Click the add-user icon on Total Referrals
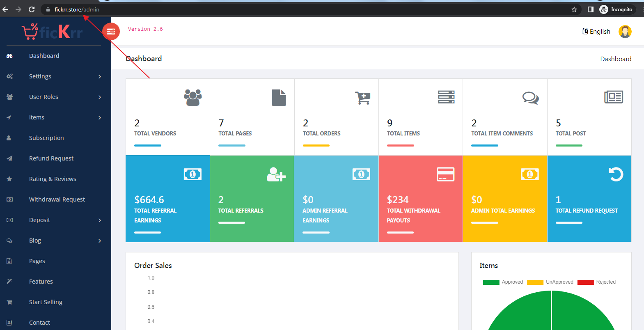This screenshot has width=644, height=330. 276,174
